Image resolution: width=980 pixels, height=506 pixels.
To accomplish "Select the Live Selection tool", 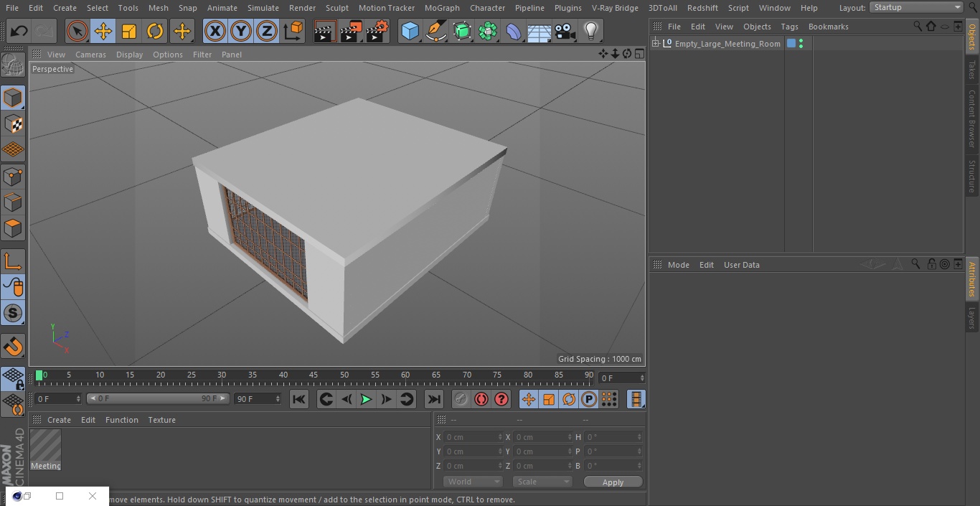I will pyautogui.click(x=77, y=32).
